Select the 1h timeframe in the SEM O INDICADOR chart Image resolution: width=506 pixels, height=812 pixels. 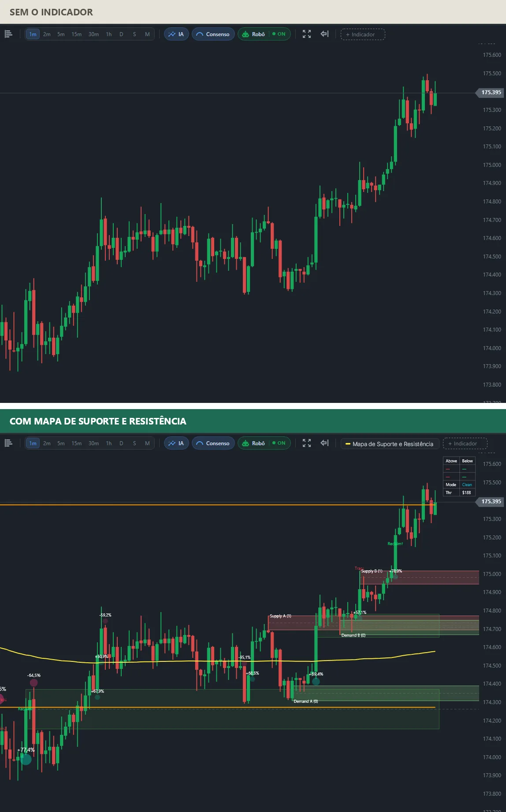pyautogui.click(x=109, y=34)
